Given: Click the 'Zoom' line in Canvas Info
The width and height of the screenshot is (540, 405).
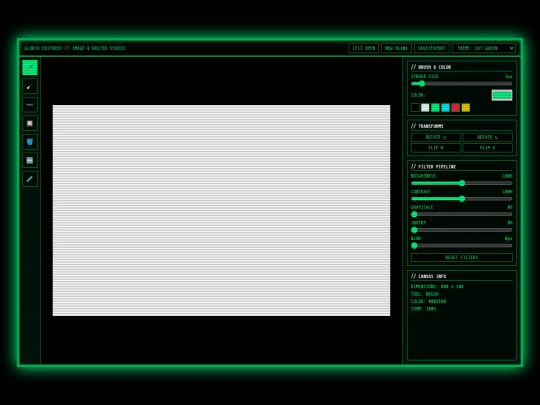Looking at the screenshot, I should [x=423, y=309].
